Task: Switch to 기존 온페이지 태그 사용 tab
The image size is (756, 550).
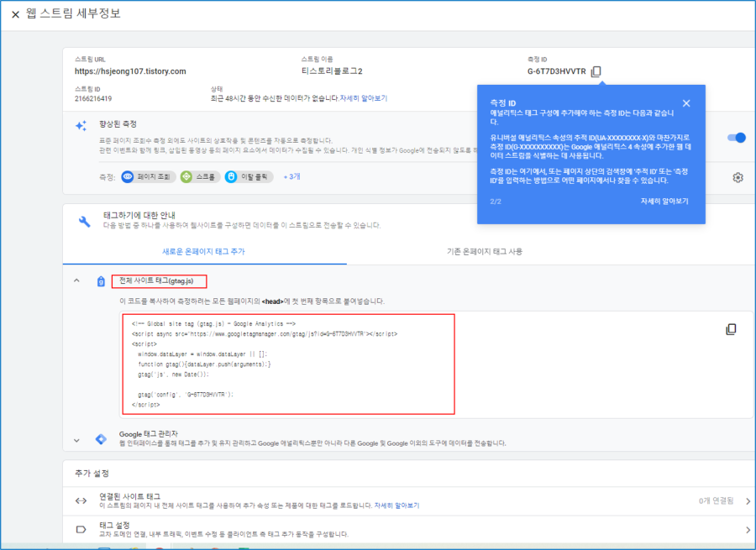Action: click(x=484, y=251)
